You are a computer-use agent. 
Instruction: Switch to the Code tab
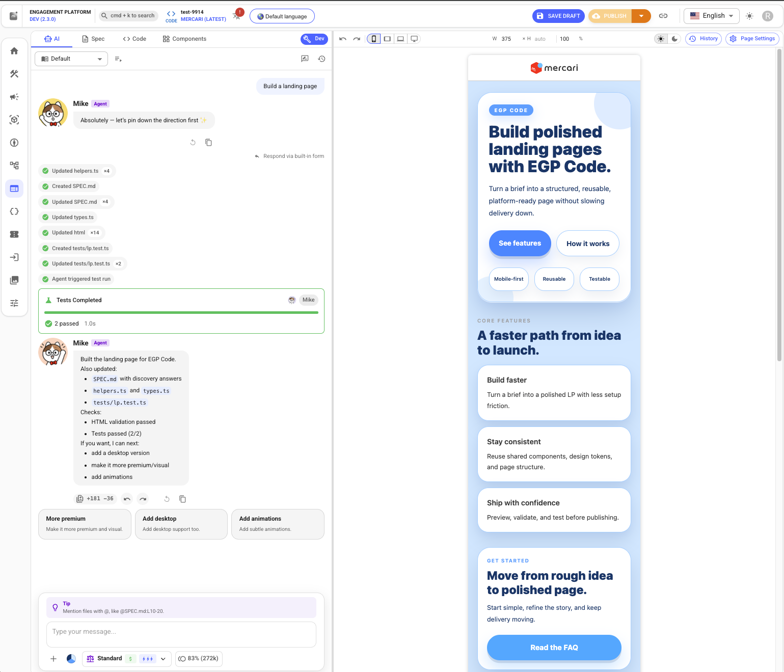click(134, 39)
